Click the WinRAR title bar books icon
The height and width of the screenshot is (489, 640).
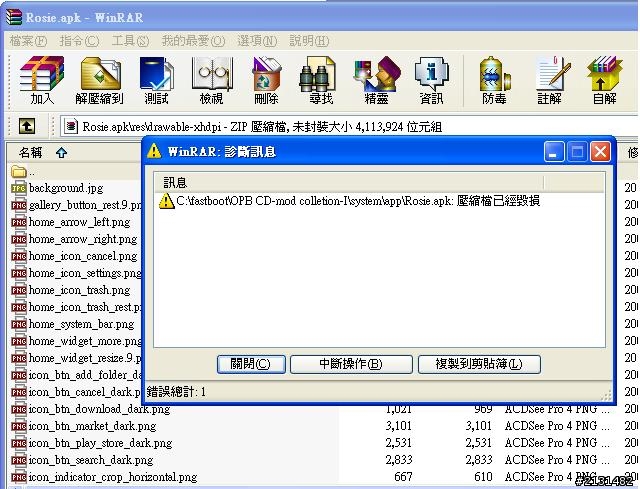14,17
